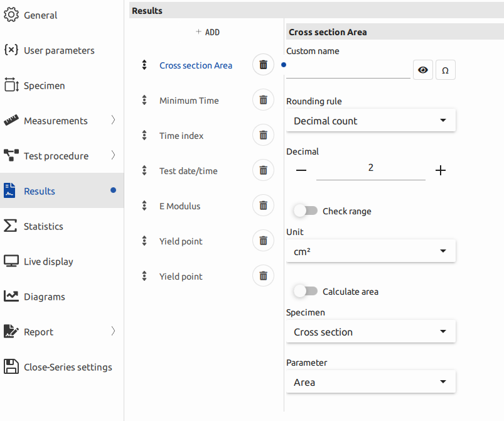Viewport: 504px width, 421px height.
Task: Click ADD to create new result
Action: pos(207,32)
